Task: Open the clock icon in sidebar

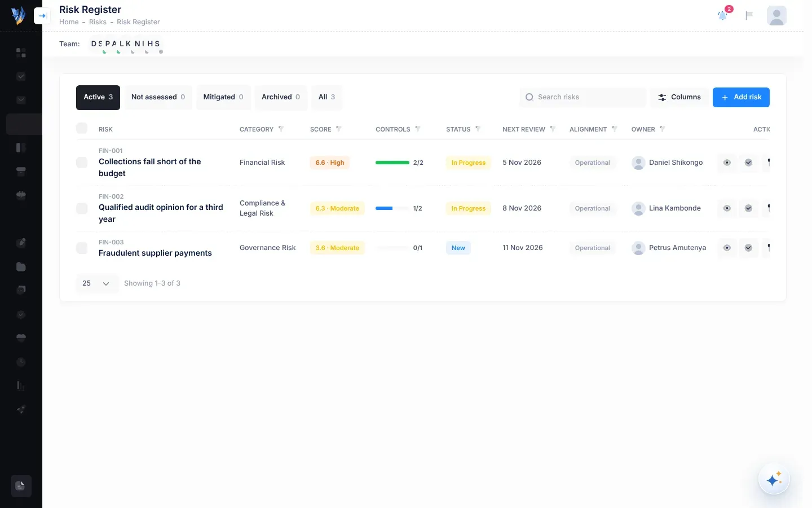Action: [x=21, y=362]
